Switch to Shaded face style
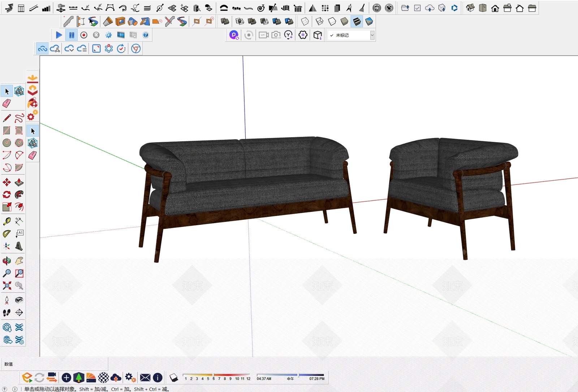This screenshot has height=392, width=578. pos(344,21)
